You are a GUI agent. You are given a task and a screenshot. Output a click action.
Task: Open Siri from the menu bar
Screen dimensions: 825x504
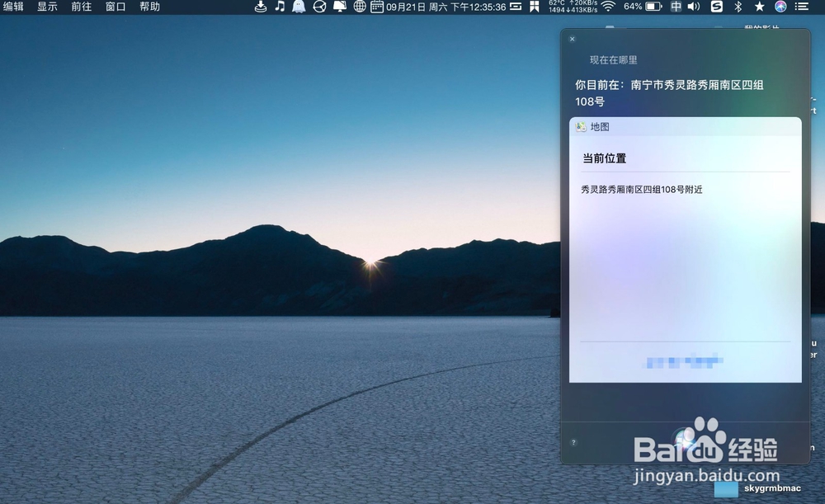coord(783,7)
